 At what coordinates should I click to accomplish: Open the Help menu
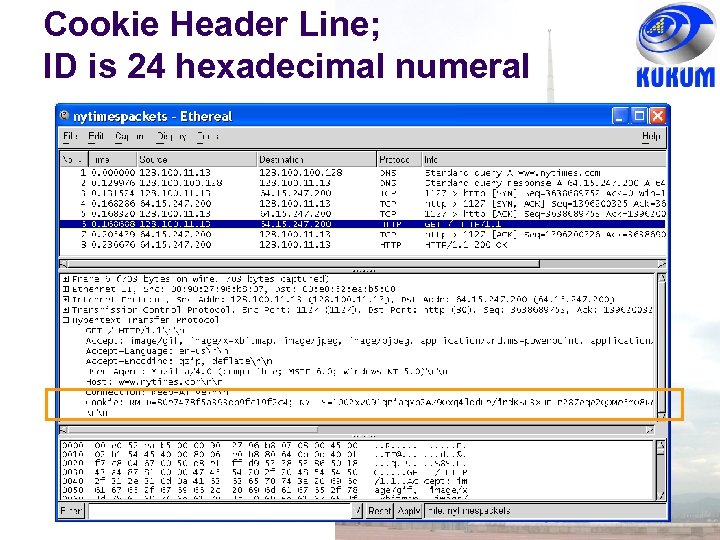[651, 136]
